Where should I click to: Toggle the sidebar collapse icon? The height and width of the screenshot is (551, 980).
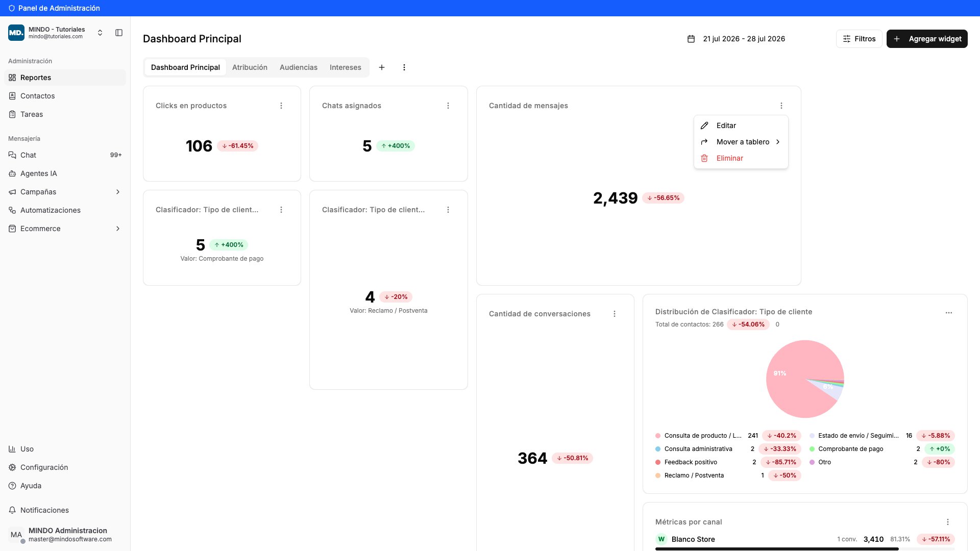pyautogui.click(x=119, y=33)
